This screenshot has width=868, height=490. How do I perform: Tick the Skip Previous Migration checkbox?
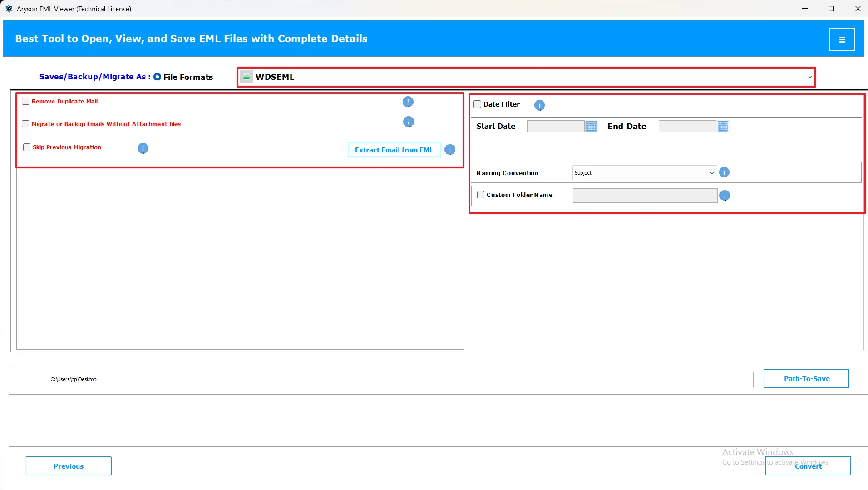pyautogui.click(x=27, y=147)
